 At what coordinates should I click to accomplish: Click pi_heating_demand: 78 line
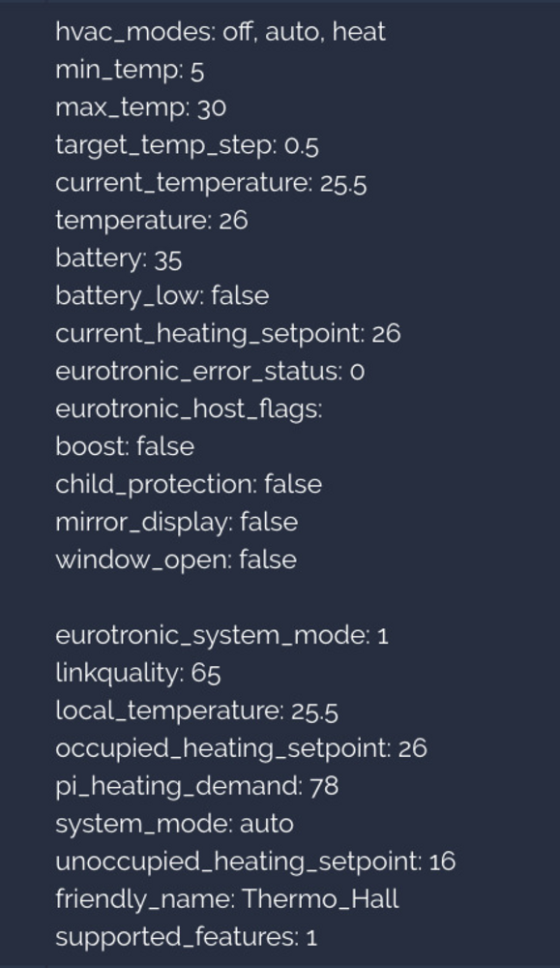pyautogui.click(x=196, y=786)
